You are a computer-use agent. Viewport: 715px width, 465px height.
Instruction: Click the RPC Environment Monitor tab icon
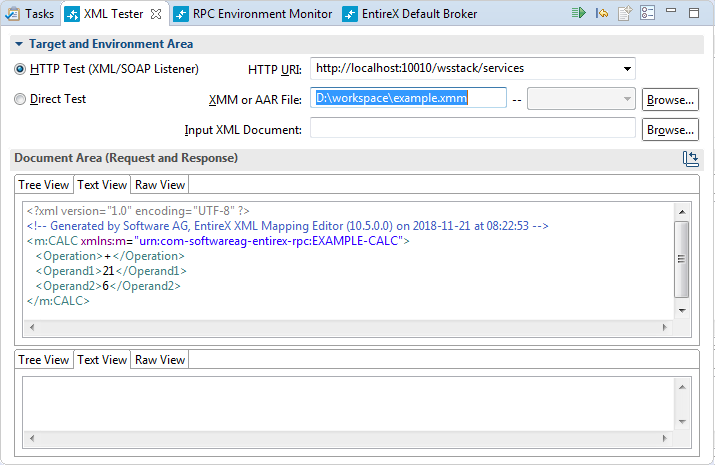click(181, 15)
